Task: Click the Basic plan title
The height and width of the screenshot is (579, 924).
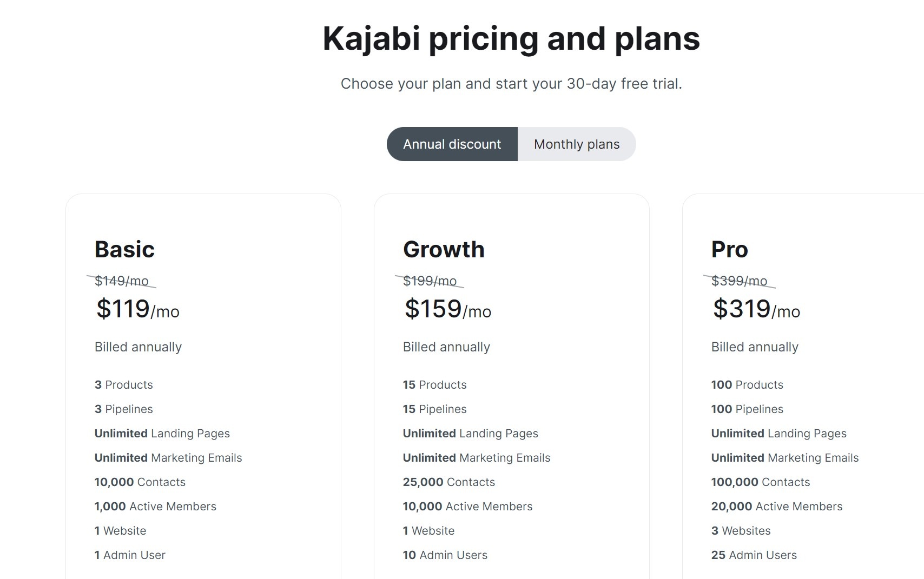Action: (124, 250)
